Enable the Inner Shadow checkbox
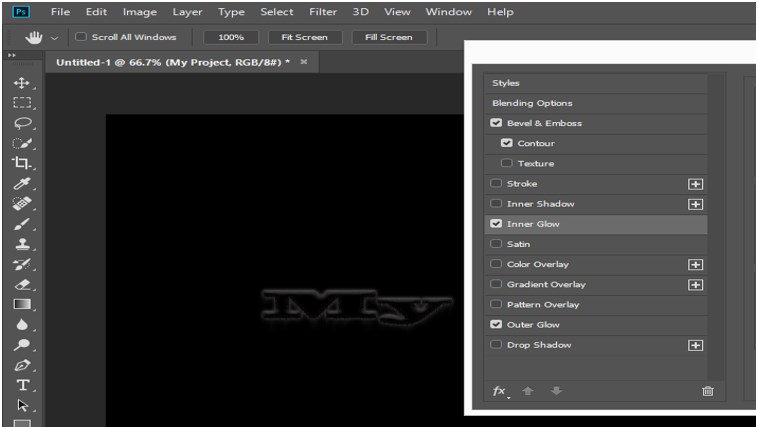Screen dimensions: 758x427 click(x=496, y=204)
